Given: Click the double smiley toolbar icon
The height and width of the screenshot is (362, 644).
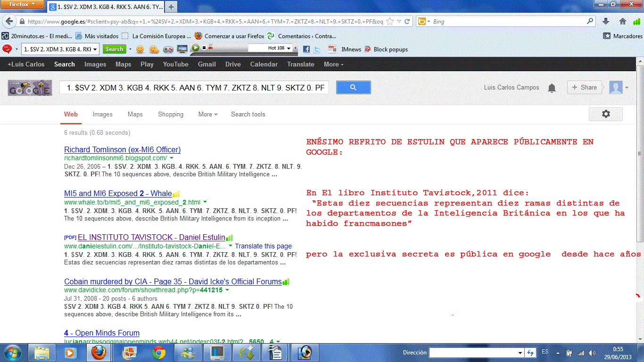Looking at the screenshot, I should pyautogui.click(x=154, y=49).
